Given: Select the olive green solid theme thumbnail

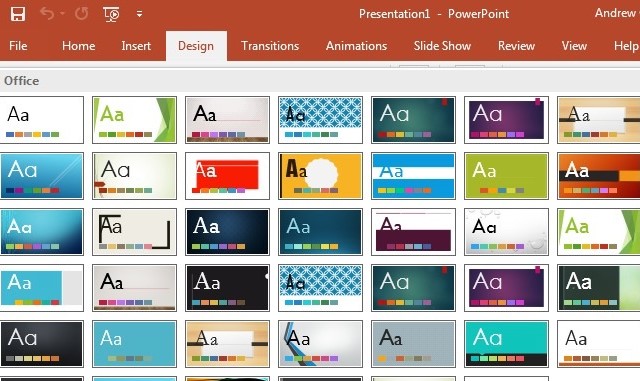Looking at the screenshot, I should [x=507, y=176].
